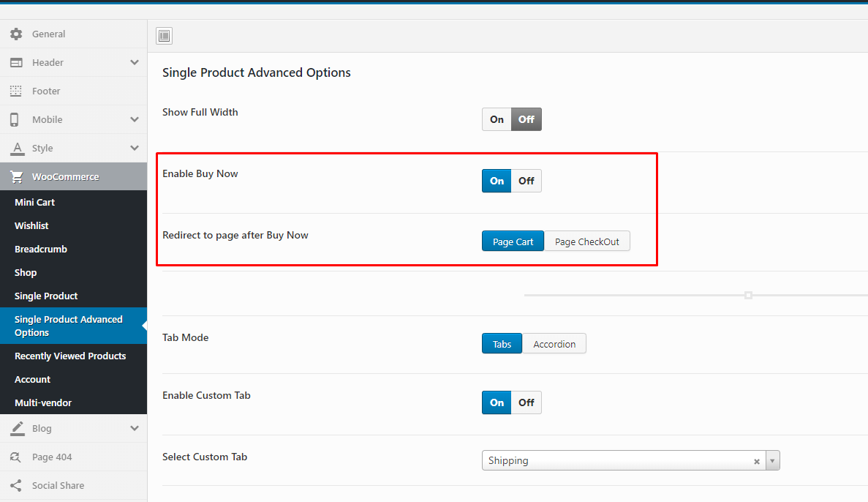Open the Shop settings
868x502 pixels.
click(x=74, y=273)
